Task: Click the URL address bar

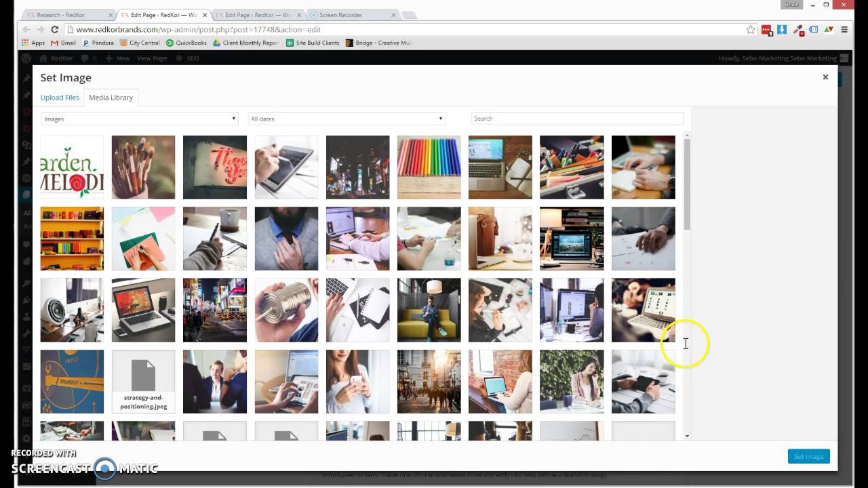Action: point(407,30)
